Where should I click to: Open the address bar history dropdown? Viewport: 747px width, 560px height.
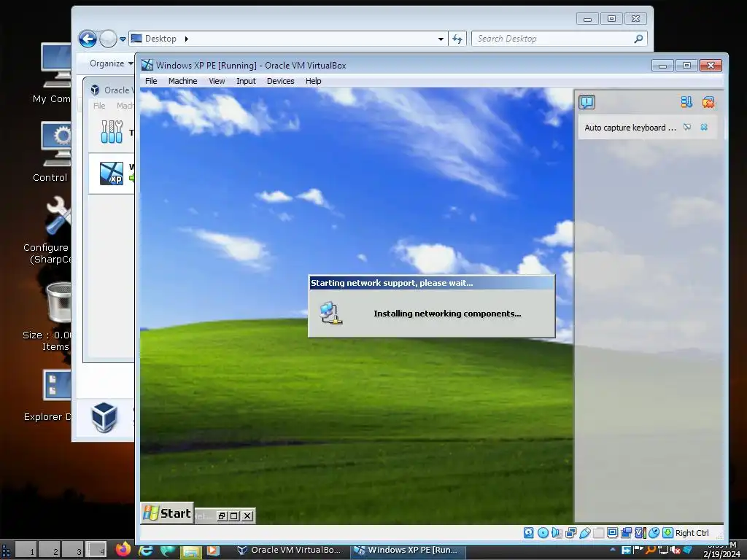pos(441,39)
